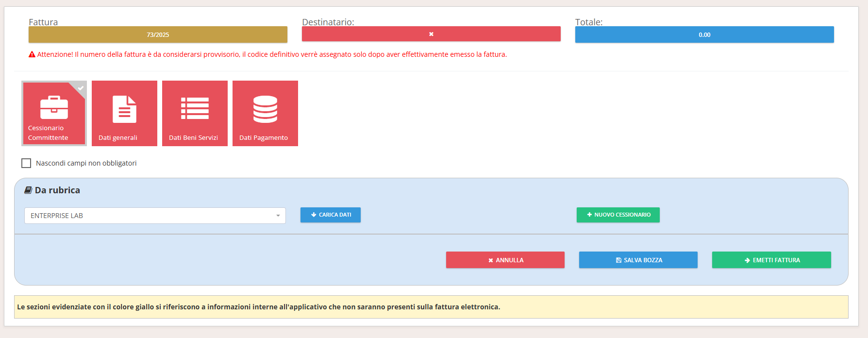The width and height of the screenshot is (868, 338).
Task: Open the Dati generali document tile
Action: click(124, 113)
